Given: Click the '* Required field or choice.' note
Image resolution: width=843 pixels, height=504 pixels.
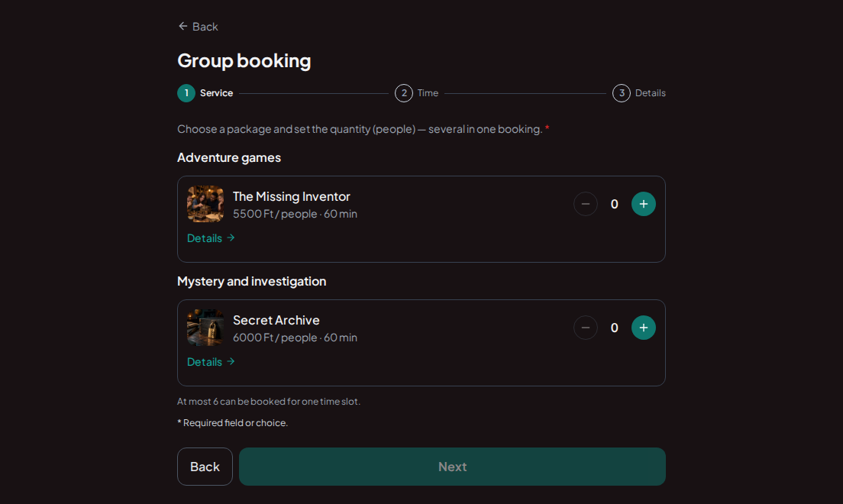Looking at the screenshot, I should (x=233, y=423).
